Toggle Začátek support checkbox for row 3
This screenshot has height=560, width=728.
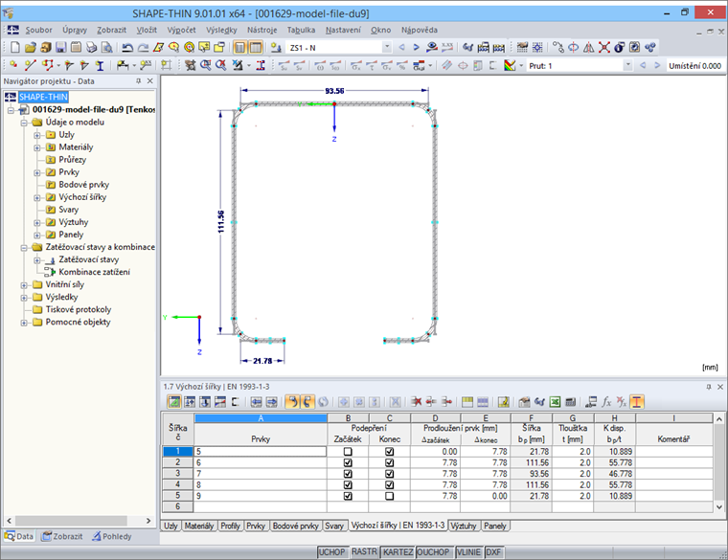click(348, 474)
